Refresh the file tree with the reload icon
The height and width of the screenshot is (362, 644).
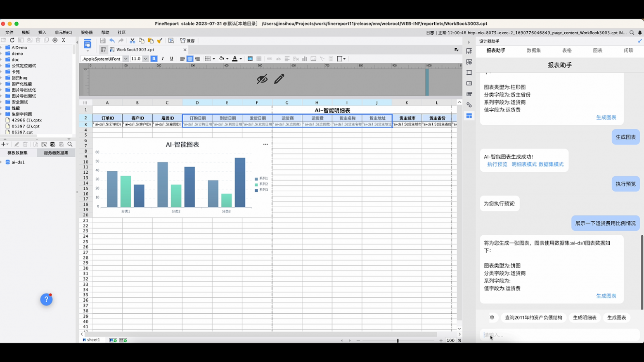[x=12, y=40]
